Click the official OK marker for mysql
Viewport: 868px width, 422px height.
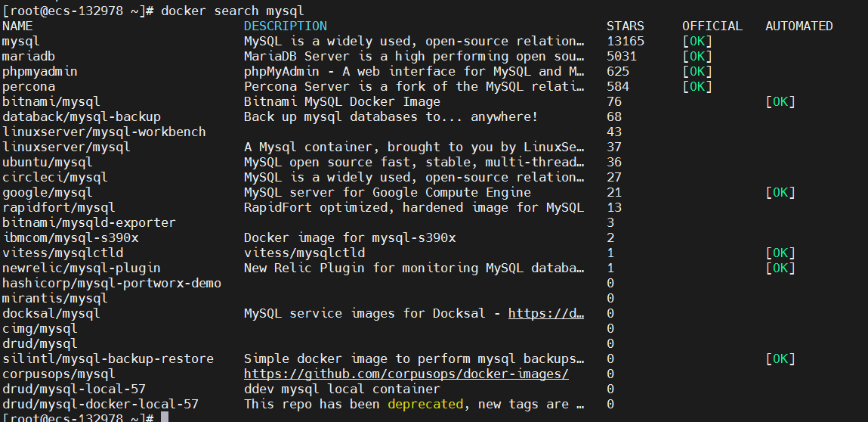(x=697, y=42)
